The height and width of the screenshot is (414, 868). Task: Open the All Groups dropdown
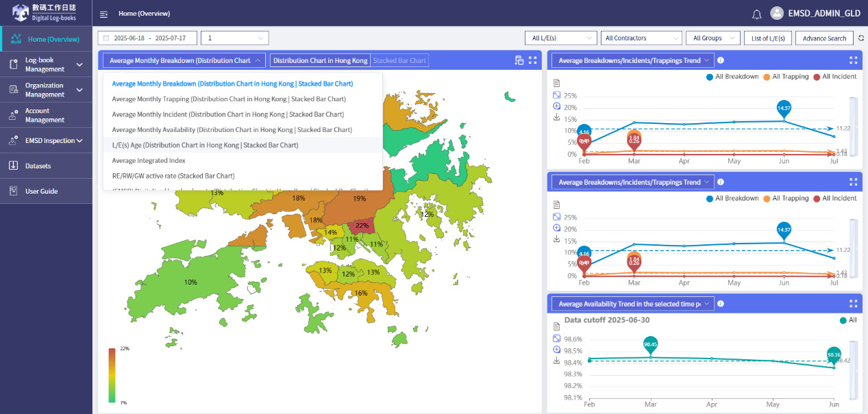[x=712, y=38]
